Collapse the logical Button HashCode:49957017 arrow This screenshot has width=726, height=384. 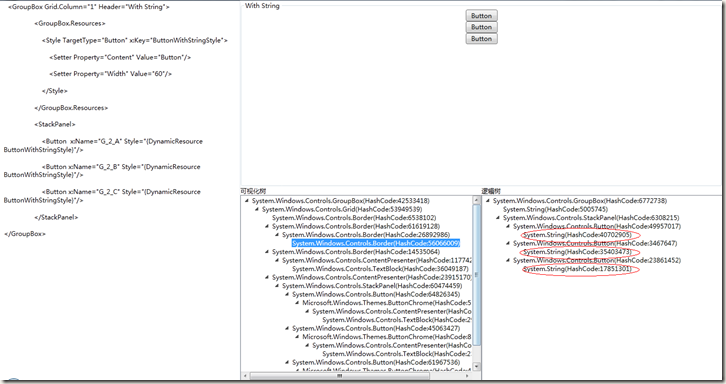pos(508,227)
